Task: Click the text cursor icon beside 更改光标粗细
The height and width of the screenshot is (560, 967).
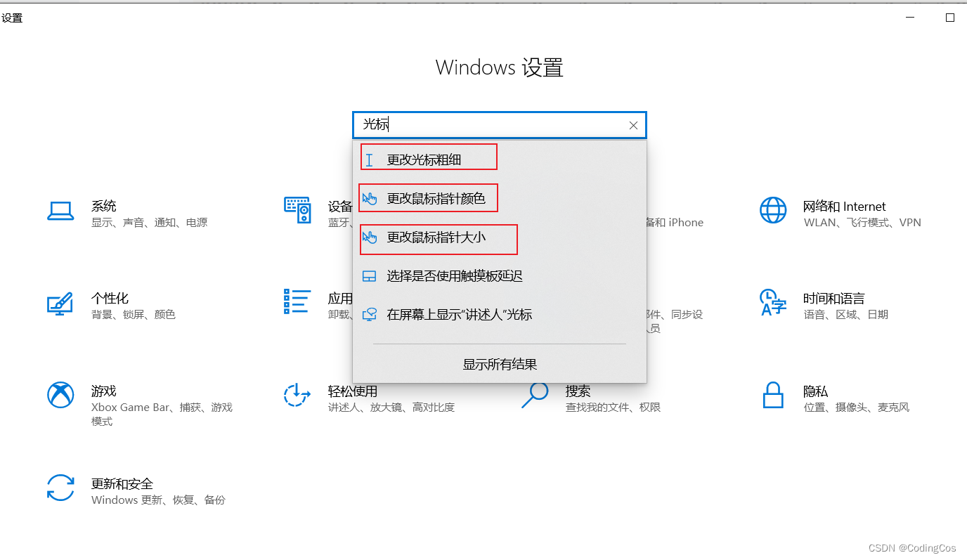Action: [370, 160]
